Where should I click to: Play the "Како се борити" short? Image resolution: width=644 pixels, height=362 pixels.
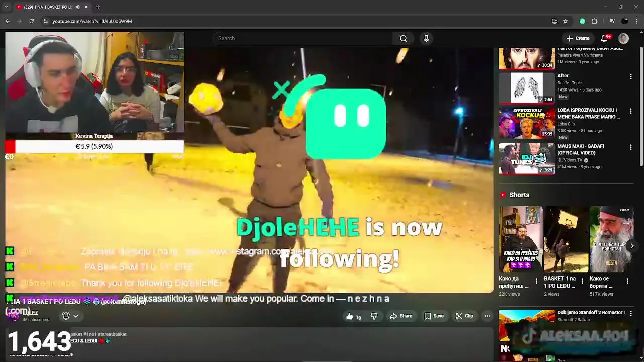pos(611,239)
